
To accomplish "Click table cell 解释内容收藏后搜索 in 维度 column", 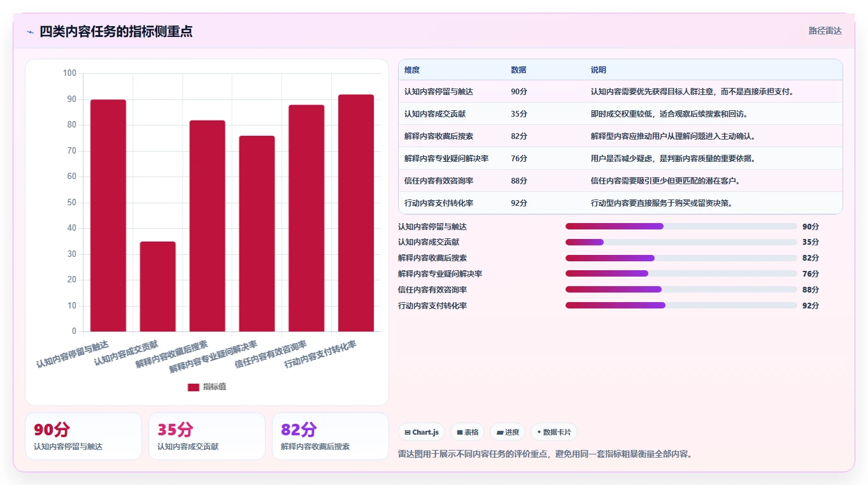I will [x=439, y=136].
